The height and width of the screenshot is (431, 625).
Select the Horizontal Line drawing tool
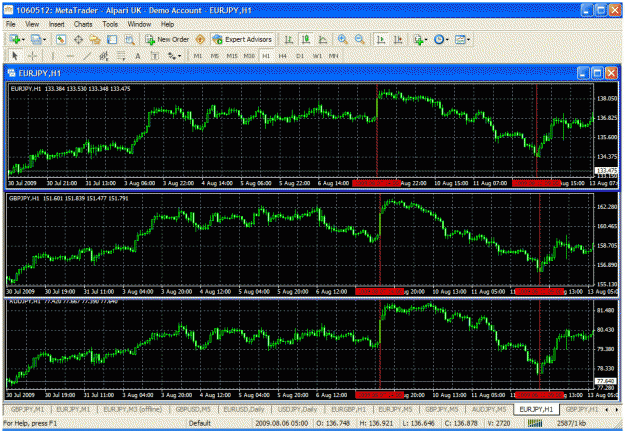(70, 56)
